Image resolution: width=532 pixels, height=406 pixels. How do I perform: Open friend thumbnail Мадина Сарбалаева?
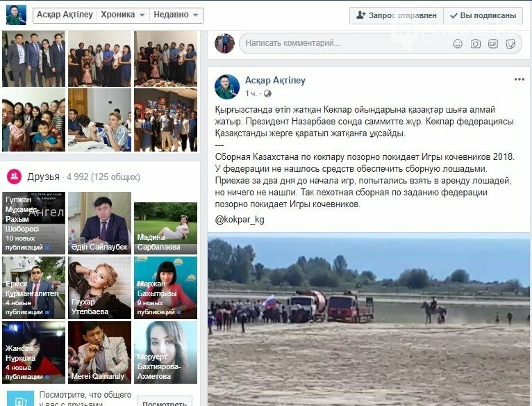tap(165, 228)
